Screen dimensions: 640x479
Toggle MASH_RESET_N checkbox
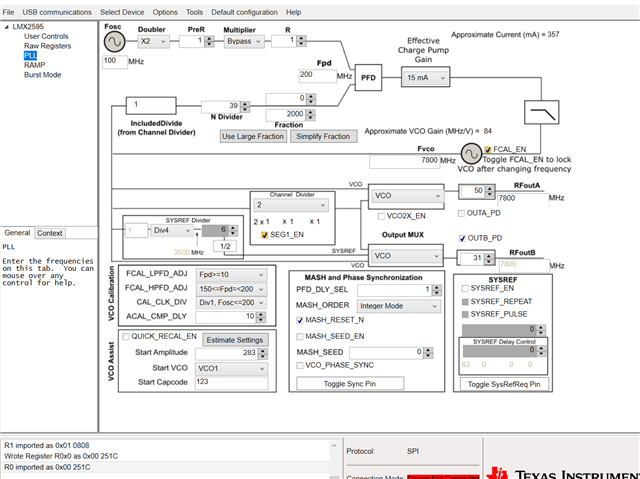pyautogui.click(x=300, y=320)
